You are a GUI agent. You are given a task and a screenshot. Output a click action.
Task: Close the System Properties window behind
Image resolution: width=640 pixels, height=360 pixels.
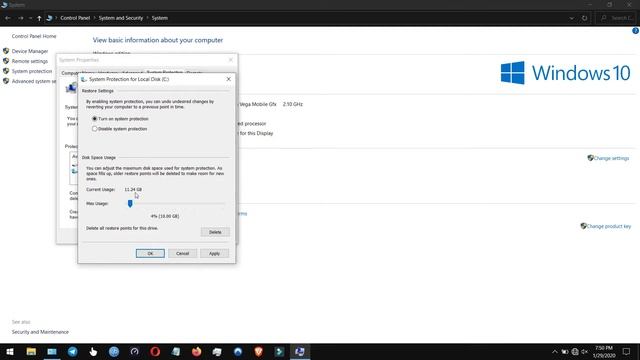pyautogui.click(x=231, y=60)
